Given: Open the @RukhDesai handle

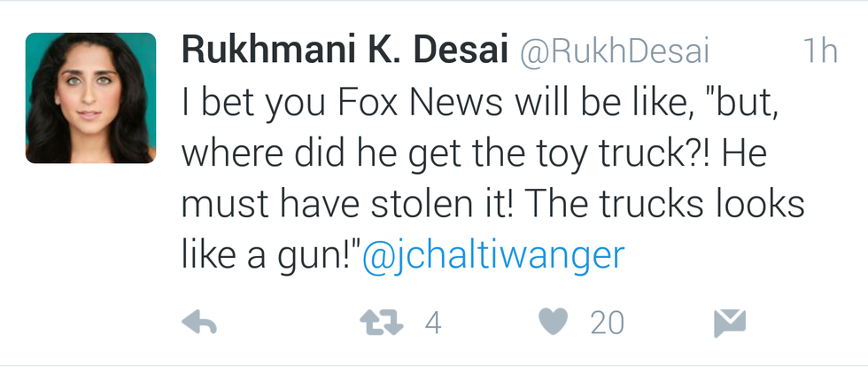Looking at the screenshot, I should 614,52.
